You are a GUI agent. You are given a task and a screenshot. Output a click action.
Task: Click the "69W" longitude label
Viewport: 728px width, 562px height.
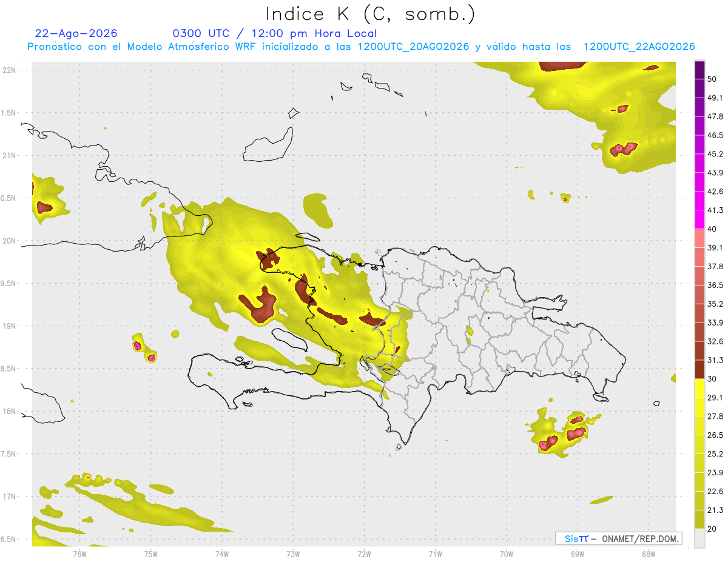click(x=578, y=554)
